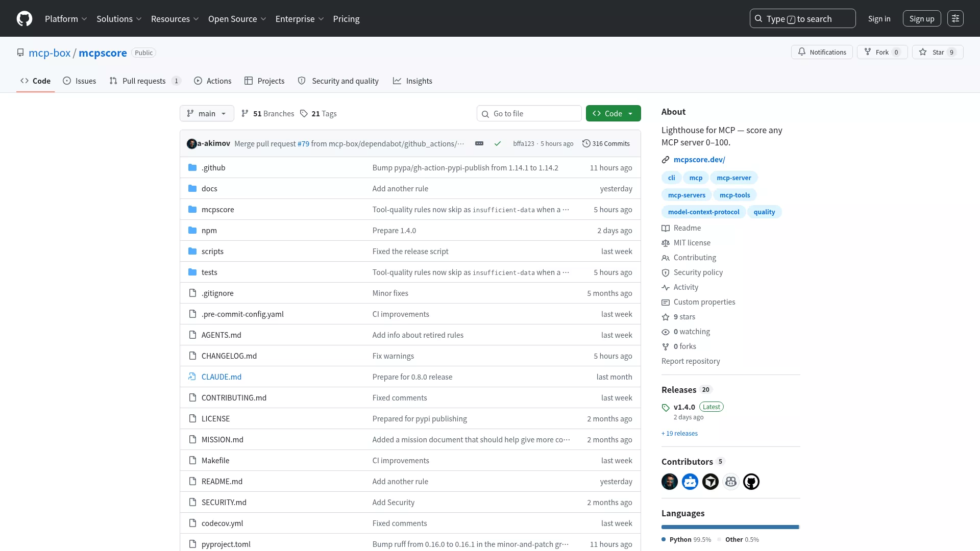Expand the Resources menu

[x=175, y=19]
